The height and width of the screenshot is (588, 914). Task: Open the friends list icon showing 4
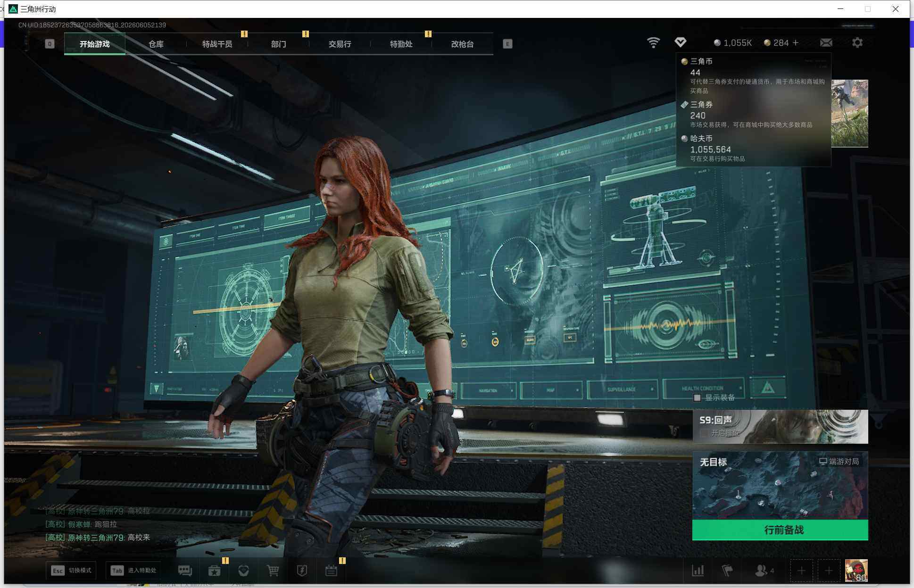(x=764, y=571)
